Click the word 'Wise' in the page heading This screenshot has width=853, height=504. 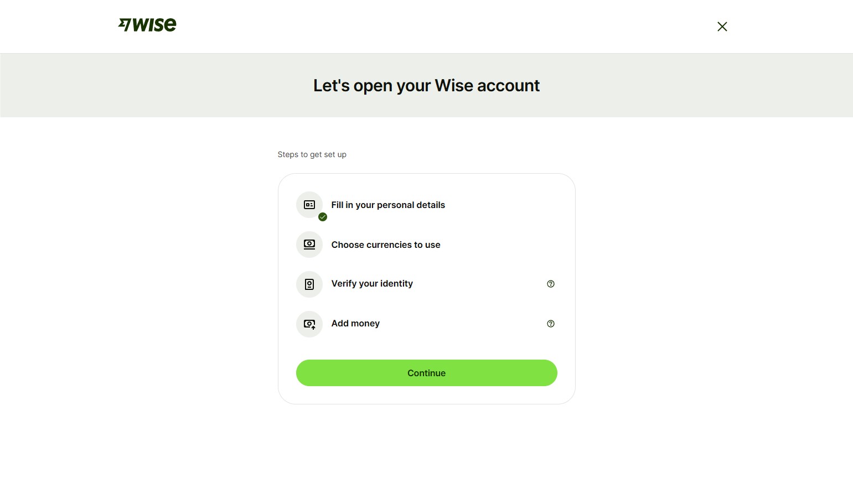click(453, 86)
